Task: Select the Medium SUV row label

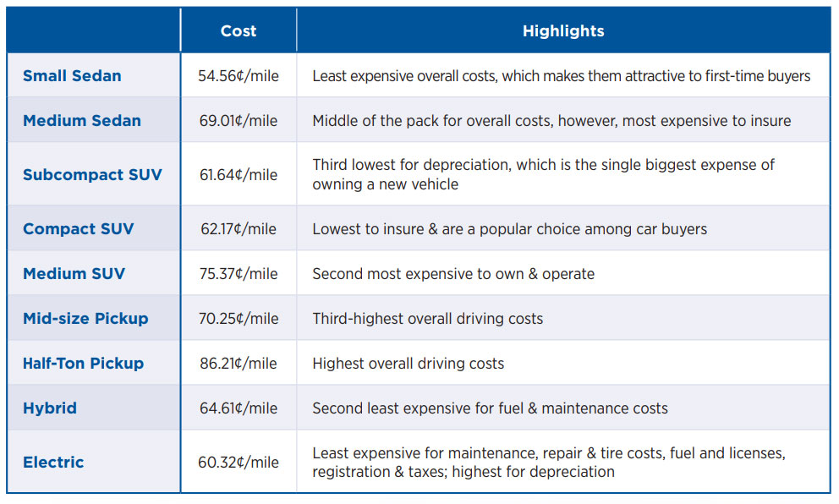Action: 74,274
